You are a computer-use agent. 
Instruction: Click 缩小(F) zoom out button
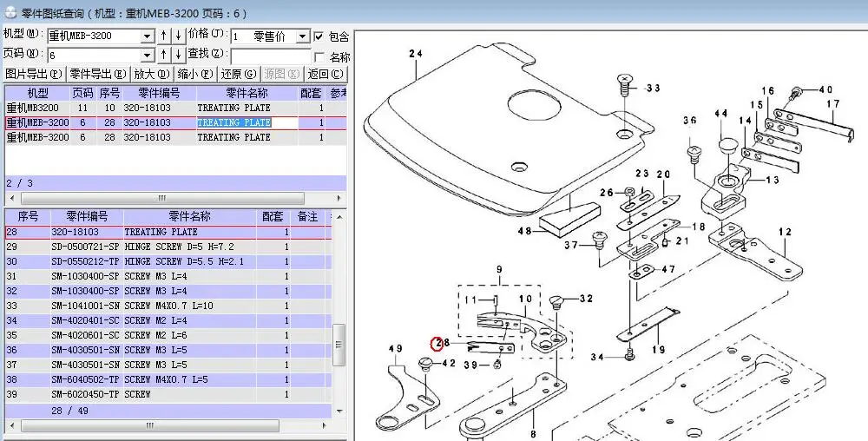click(195, 74)
